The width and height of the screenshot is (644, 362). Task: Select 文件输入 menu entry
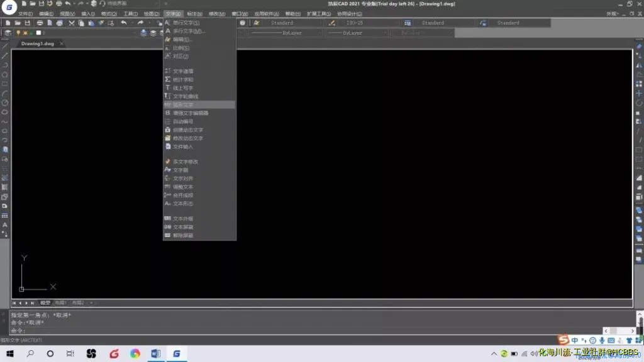tap(199, 146)
